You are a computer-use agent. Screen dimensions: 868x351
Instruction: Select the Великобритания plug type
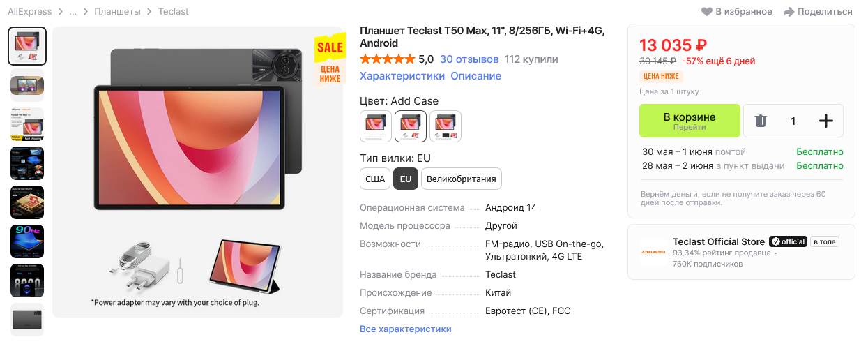461,179
